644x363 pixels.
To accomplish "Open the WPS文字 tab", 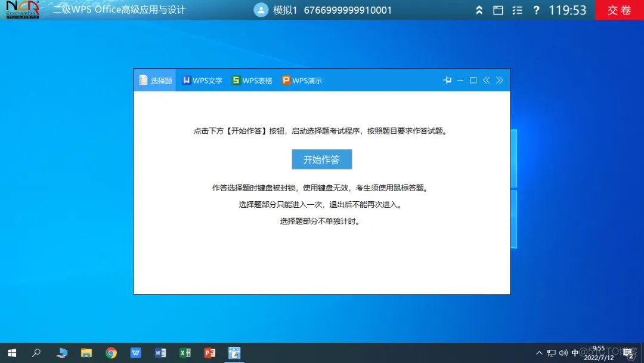I will [202, 81].
